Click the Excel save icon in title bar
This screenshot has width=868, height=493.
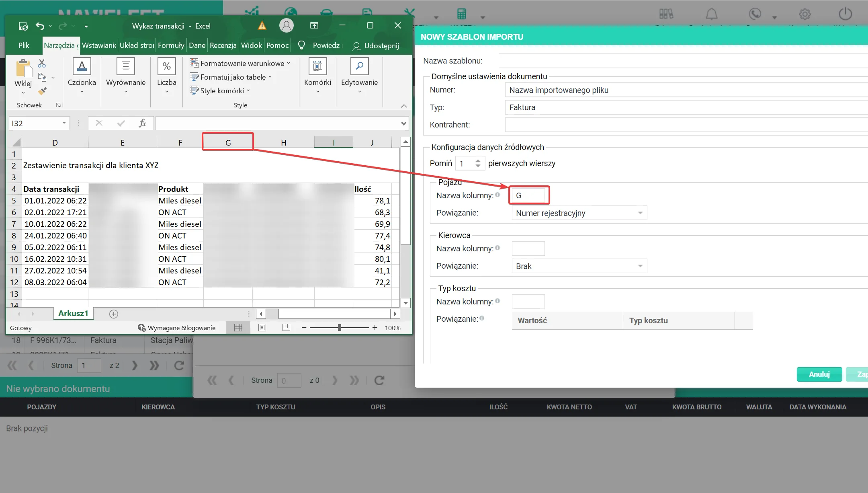point(23,26)
